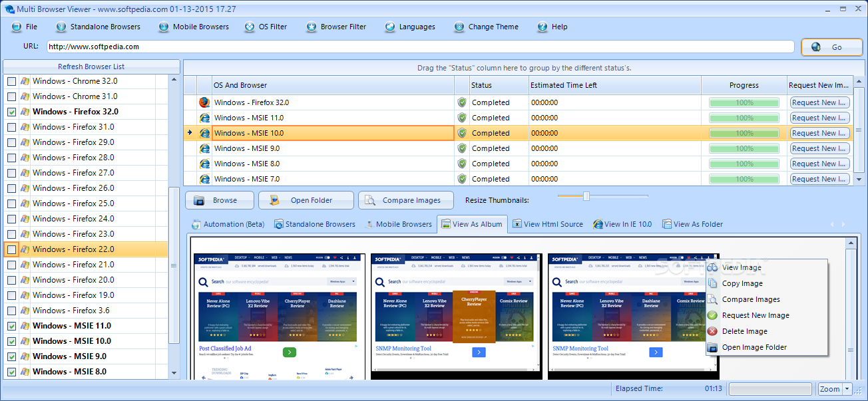Click the Compare Images button above the tabs

point(406,200)
